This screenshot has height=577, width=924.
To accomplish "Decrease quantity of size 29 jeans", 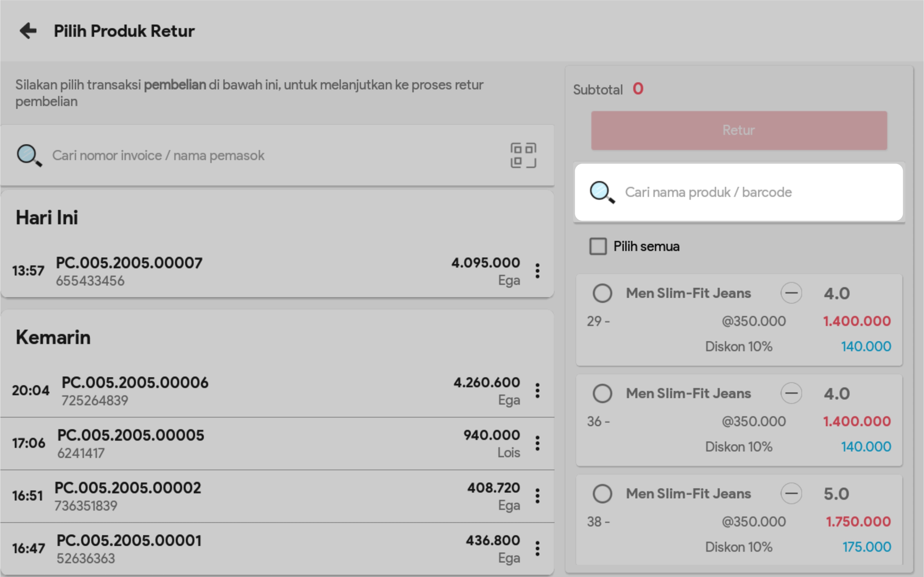I will pos(791,293).
